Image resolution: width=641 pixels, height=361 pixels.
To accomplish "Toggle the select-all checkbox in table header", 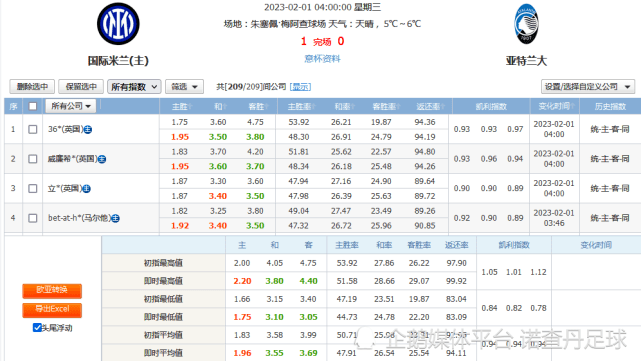I will [33, 106].
